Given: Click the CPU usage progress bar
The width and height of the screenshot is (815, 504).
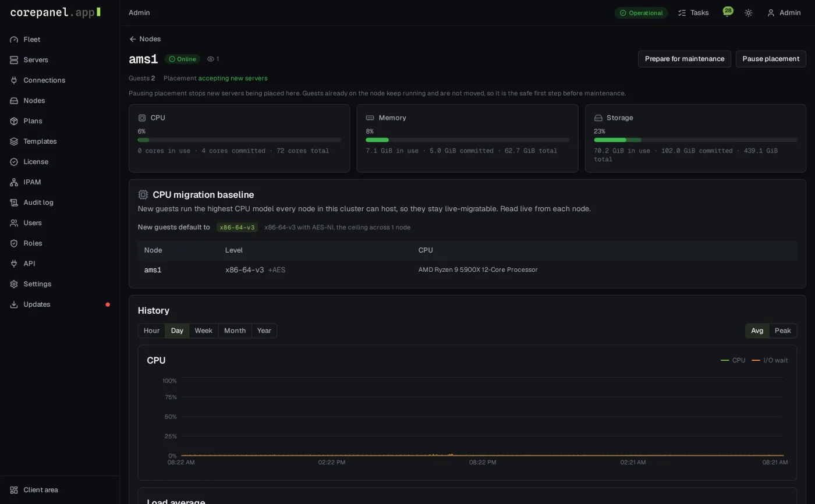Looking at the screenshot, I should tap(239, 140).
